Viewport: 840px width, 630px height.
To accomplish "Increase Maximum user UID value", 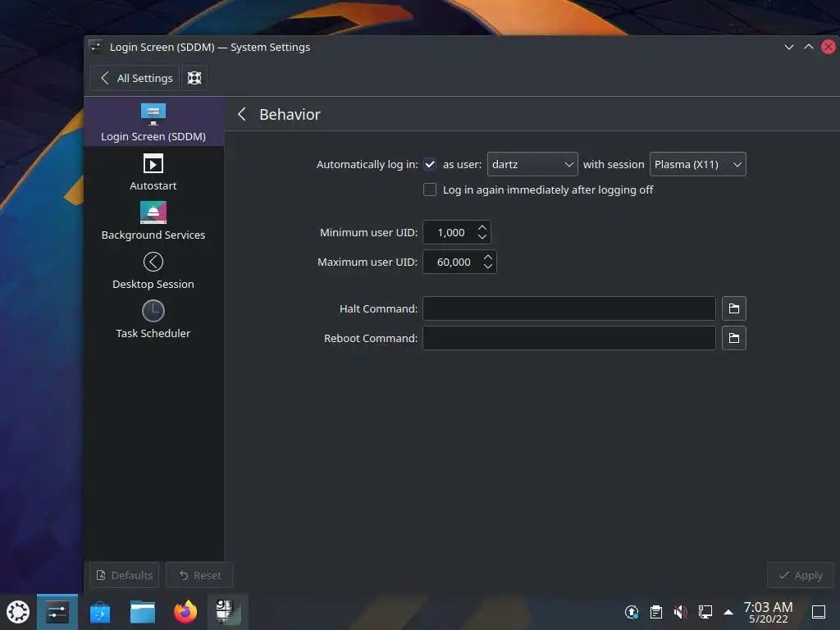I will pos(487,257).
